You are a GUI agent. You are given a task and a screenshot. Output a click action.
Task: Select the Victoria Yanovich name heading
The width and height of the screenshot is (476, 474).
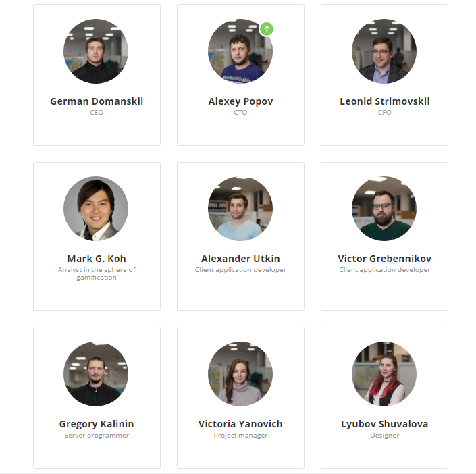tap(240, 424)
